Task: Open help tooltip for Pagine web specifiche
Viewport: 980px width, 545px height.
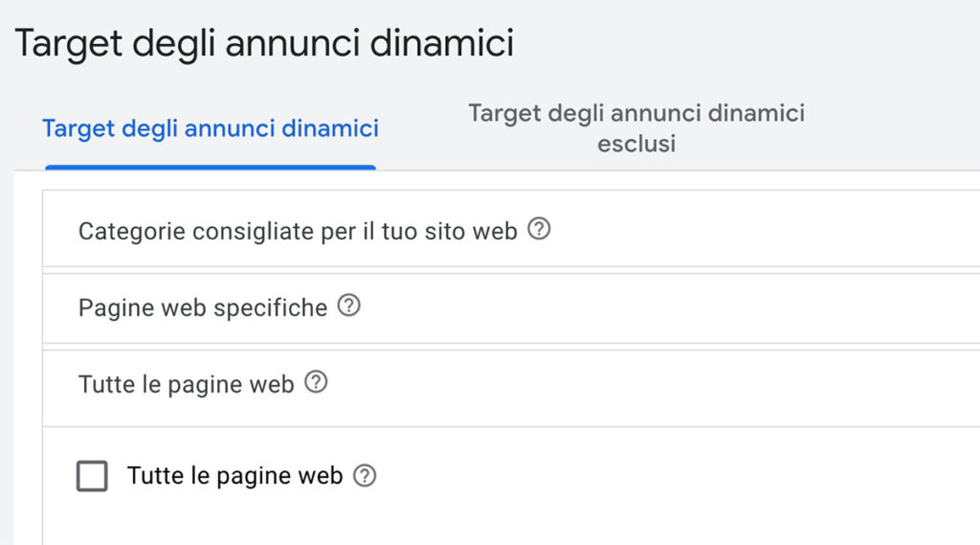Action: point(349,307)
